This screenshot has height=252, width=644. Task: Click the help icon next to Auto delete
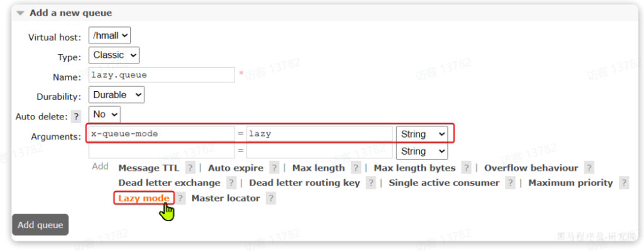click(76, 117)
